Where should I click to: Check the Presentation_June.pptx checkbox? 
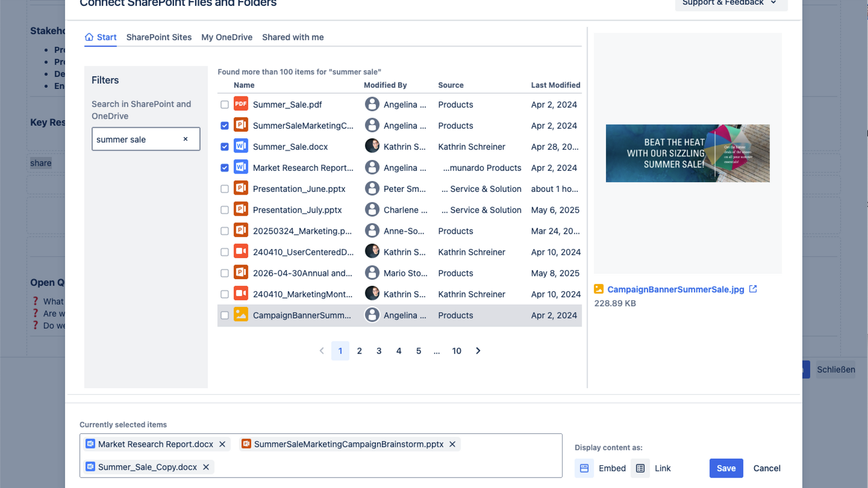tap(225, 189)
